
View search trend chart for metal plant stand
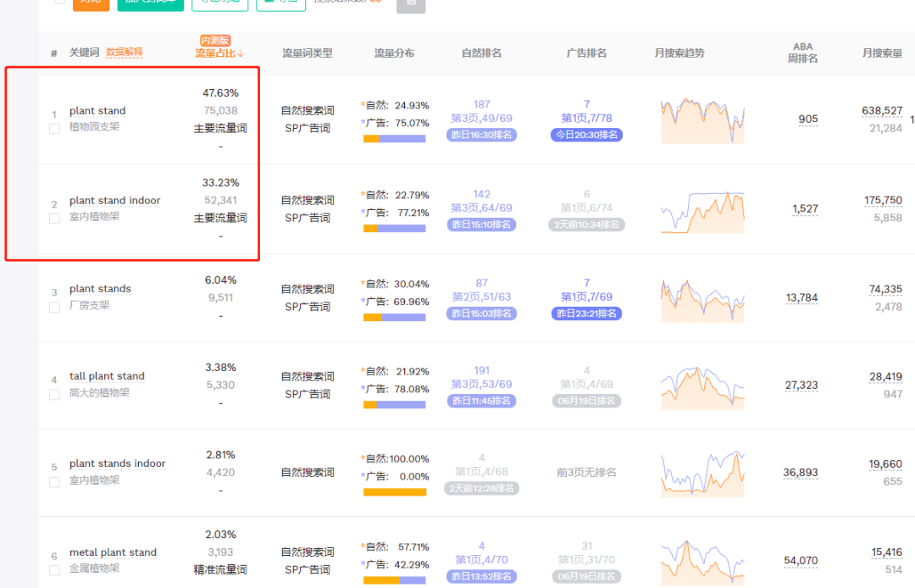[x=702, y=563]
